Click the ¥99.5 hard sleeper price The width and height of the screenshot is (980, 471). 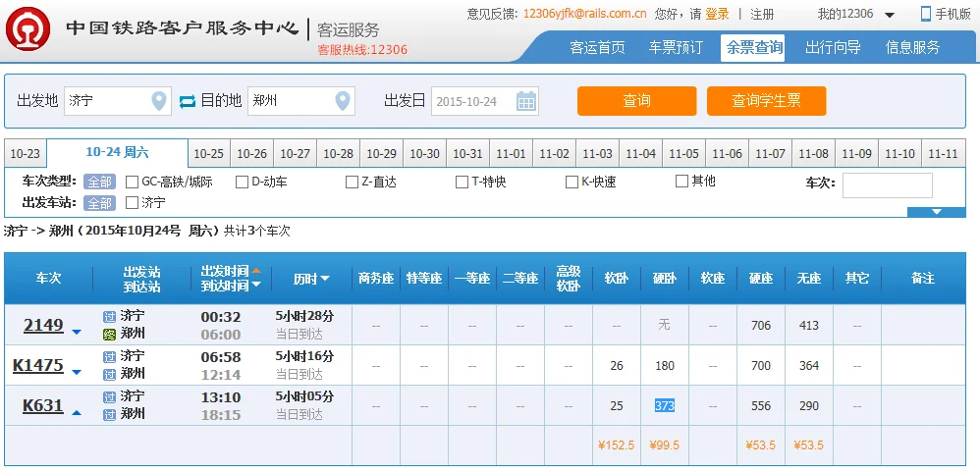coord(665,445)
